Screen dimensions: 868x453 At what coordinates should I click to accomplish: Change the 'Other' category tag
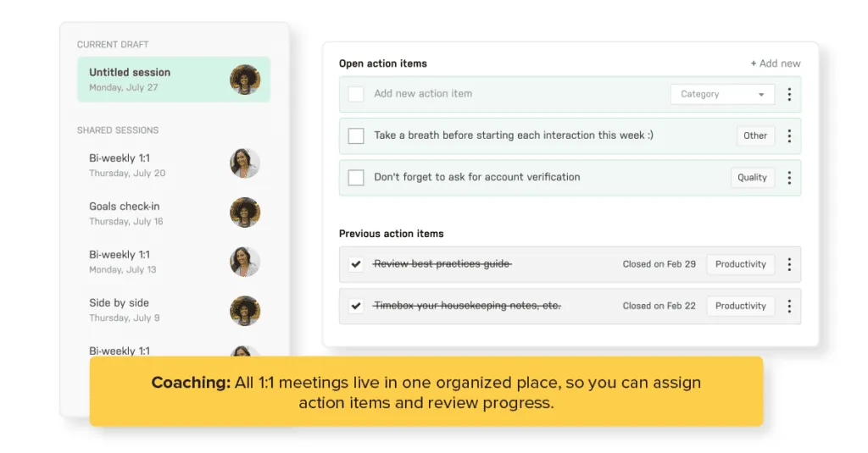click(x=755, y=135)
